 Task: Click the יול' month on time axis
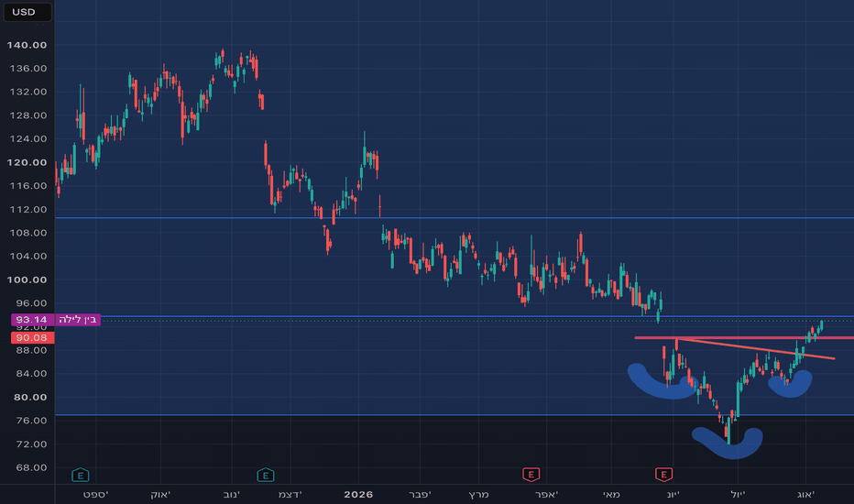pos(738,495)
